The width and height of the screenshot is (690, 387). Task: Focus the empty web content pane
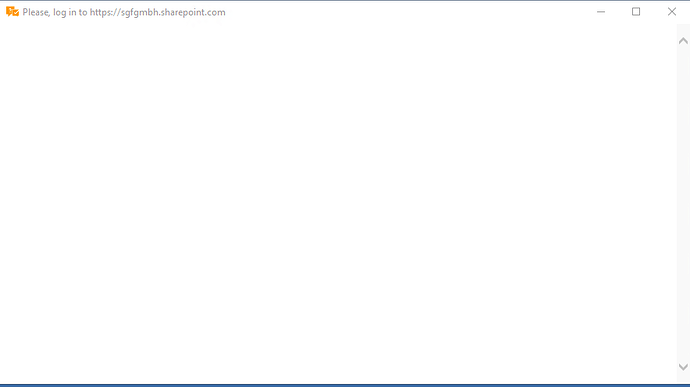pos(338,204)
